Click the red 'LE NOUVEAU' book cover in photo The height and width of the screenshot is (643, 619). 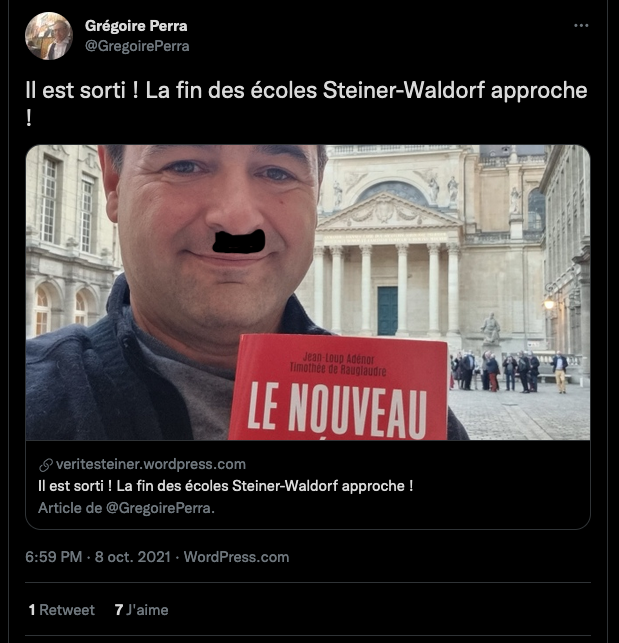(x=338, y=388)
